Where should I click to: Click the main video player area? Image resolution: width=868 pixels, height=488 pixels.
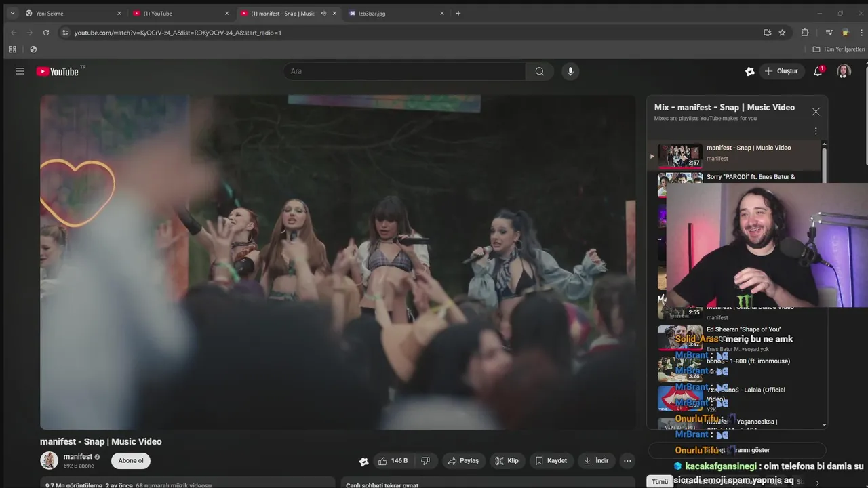[338, 262]
